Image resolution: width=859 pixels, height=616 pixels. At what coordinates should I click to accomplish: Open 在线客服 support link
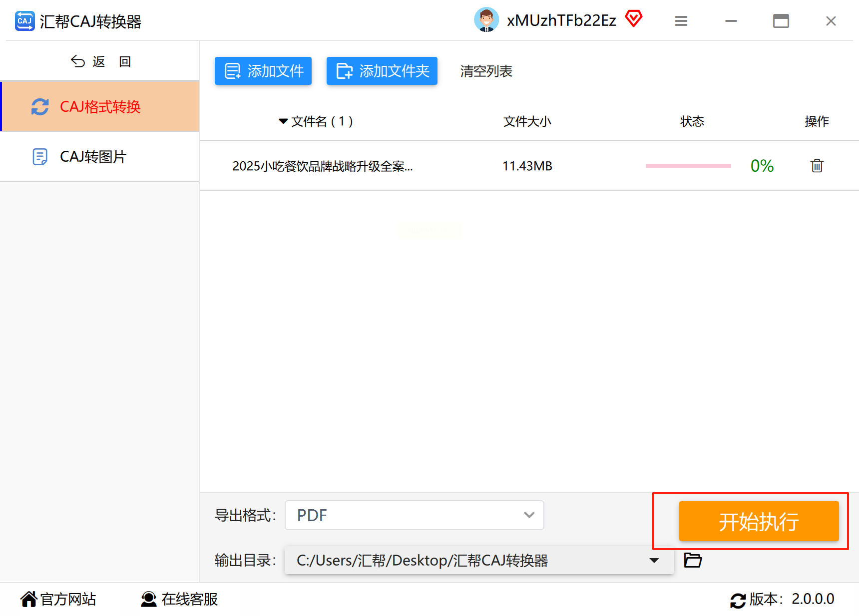(x=179, y=599)
